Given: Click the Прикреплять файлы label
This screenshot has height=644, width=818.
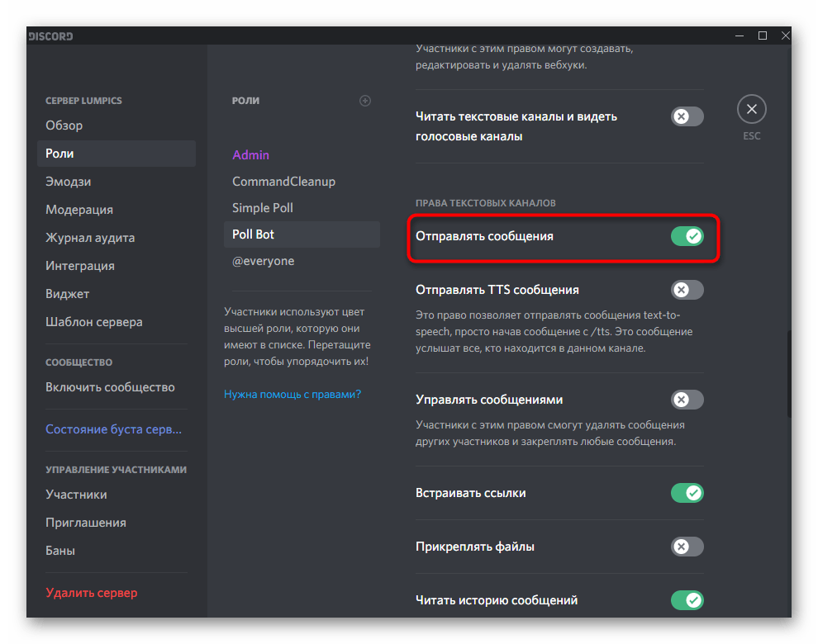Looking at the screenshot, I should [475, 547].
